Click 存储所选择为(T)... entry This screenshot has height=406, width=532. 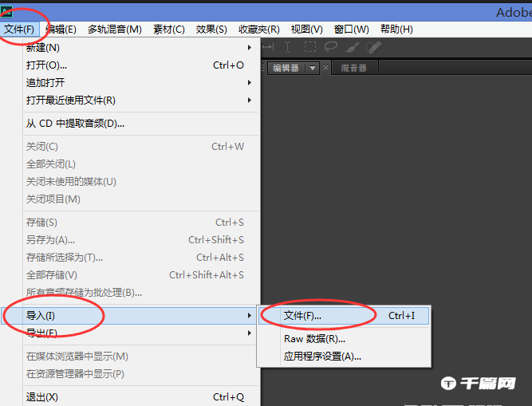(x=140, y=258)
